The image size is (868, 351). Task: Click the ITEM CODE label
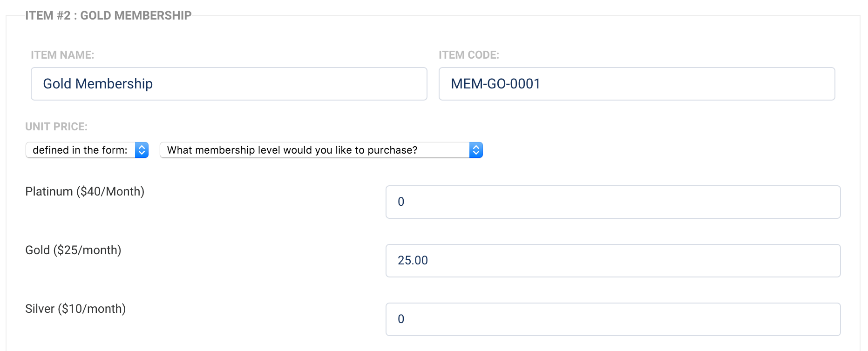coord(468,55)
